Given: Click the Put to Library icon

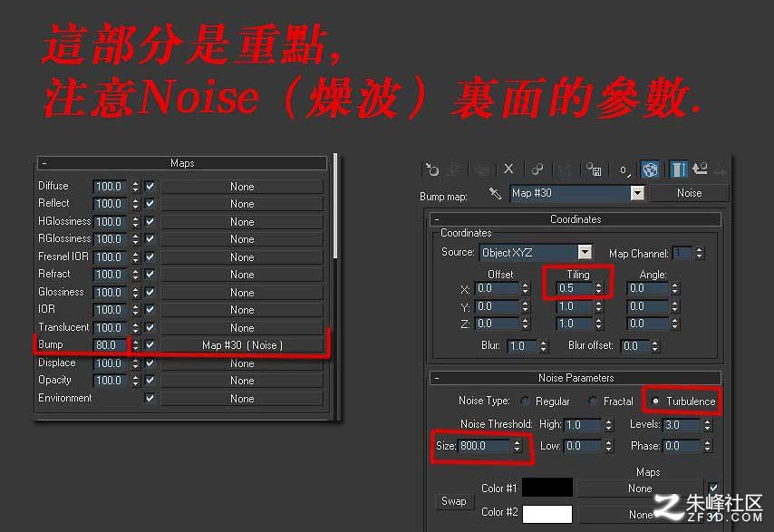Looking at the screenshot, I should (x=594, y=169).
